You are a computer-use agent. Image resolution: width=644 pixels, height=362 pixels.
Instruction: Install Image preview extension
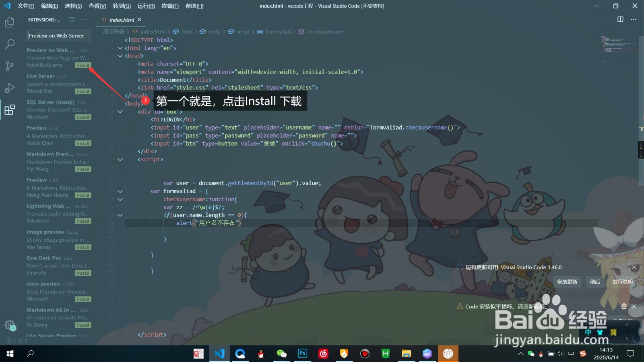[83, 247]
